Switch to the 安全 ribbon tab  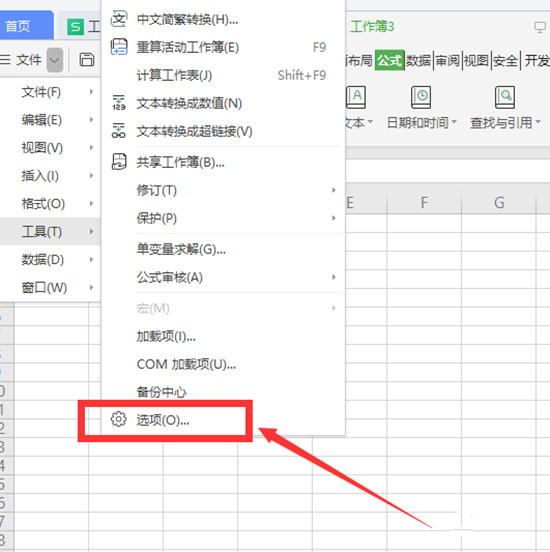click(505, 60)
